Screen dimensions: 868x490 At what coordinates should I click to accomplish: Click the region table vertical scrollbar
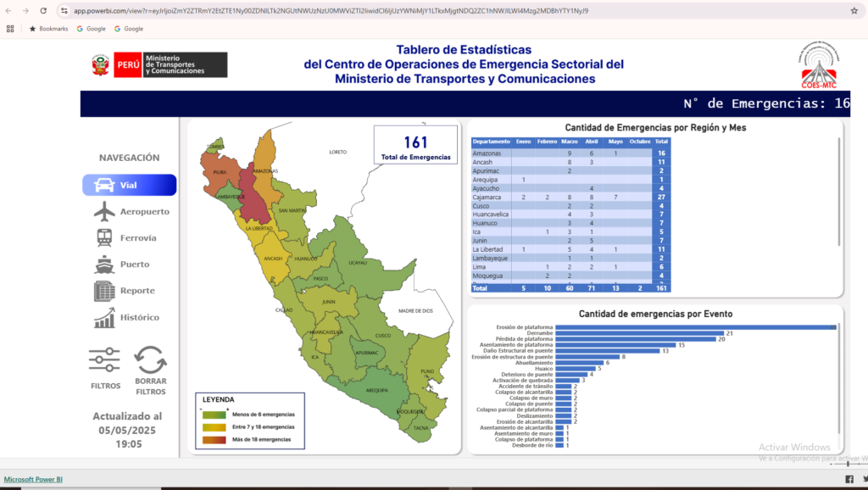pos(839,192)
